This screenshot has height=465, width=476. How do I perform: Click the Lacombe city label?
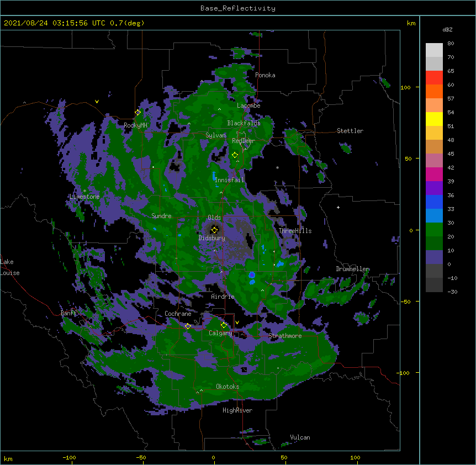(248, 105)
